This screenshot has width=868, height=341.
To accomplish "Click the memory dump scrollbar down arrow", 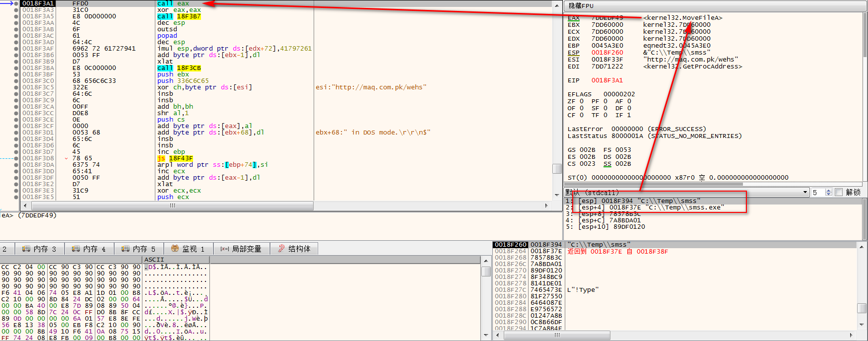I will point(486,336).
